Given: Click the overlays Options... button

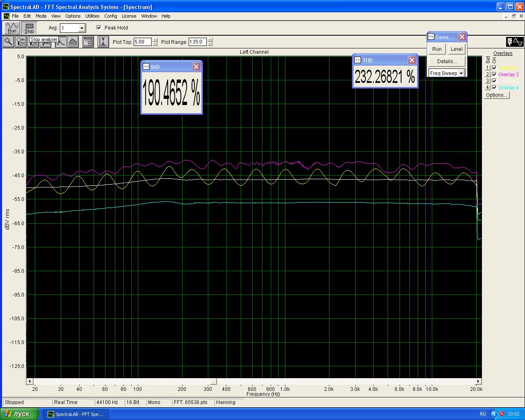Looking at the screenshot, I should [496, 95].
